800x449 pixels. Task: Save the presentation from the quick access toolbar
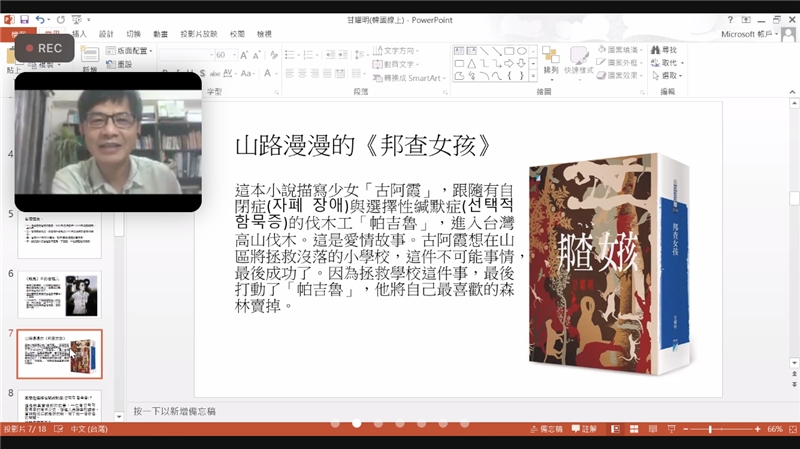pos(24,19)
